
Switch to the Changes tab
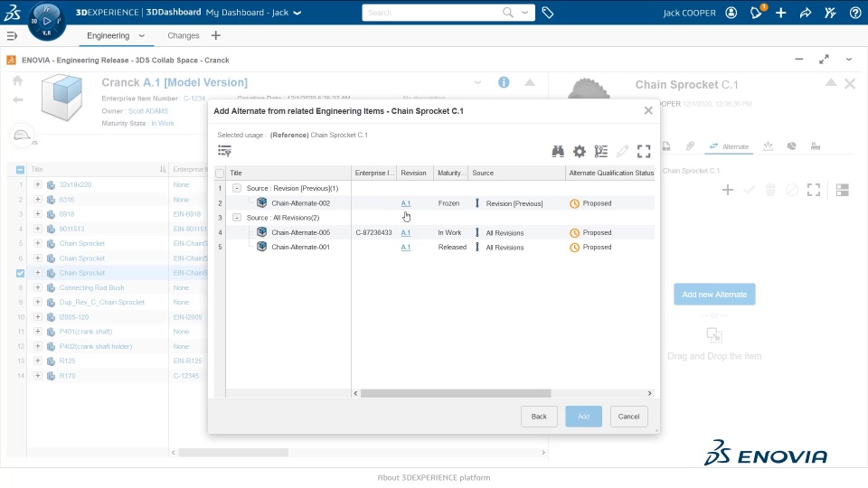click(184, 35)
